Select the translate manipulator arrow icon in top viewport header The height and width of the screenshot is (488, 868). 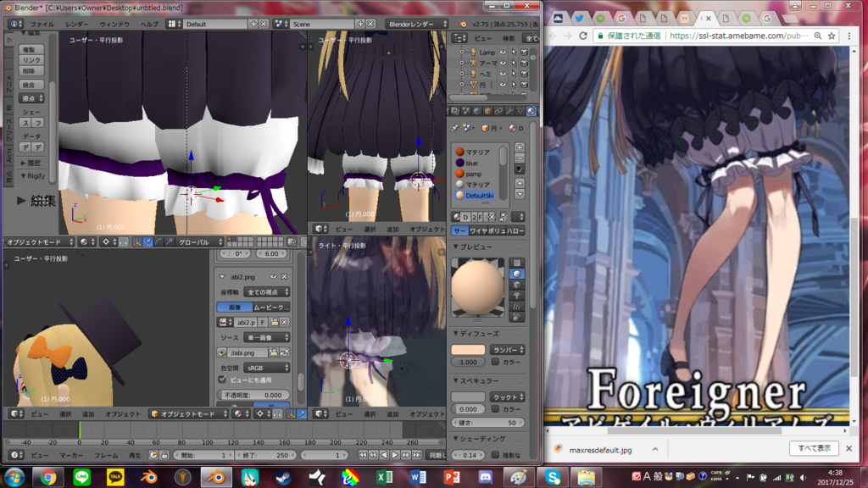click(147, 241)
